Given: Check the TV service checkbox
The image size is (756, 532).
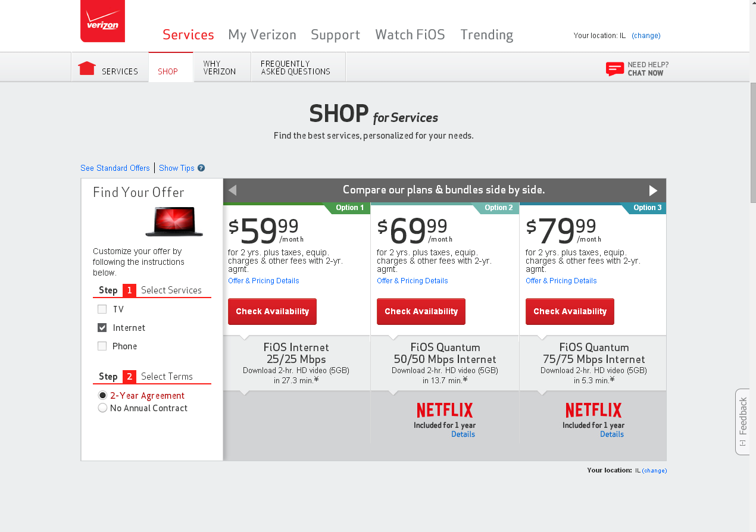Looking at the screenshot, I should pyautogui.click(x=102, y=309).
